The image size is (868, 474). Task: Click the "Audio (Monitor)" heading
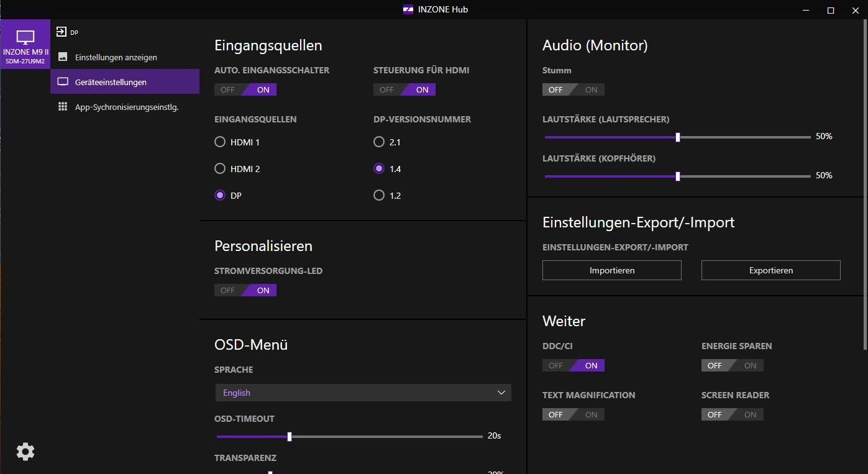595,45
